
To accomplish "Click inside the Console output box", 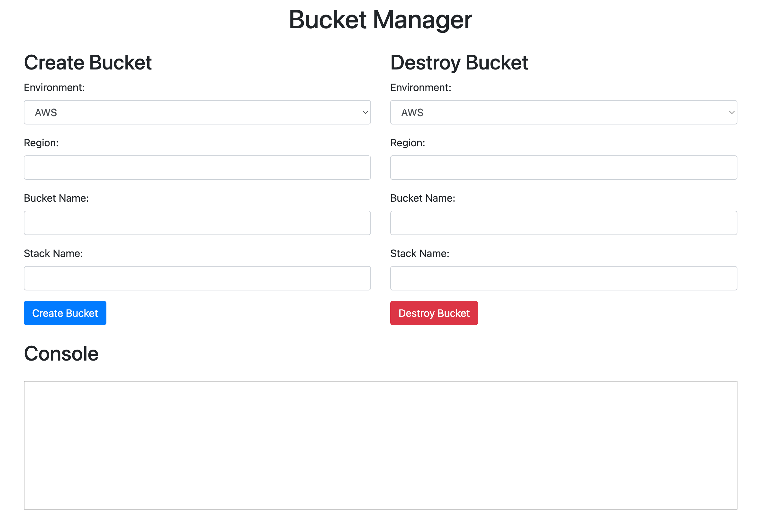I will point(380,445).
